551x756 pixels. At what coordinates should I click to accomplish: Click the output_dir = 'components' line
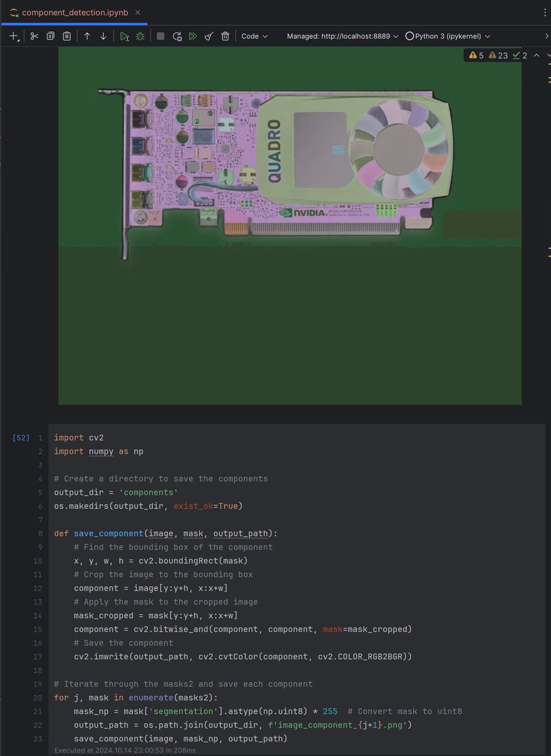[x=116, y=493]
